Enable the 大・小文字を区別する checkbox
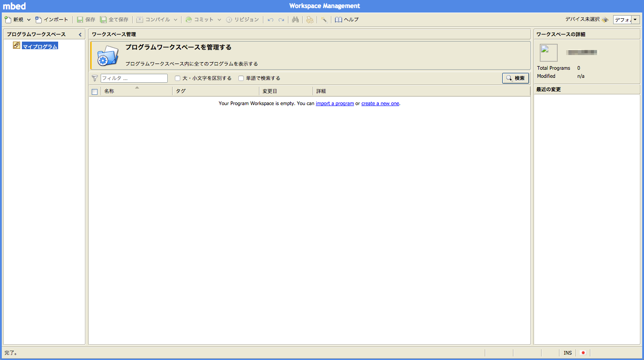The image size is (644, 360). [177, 78]
